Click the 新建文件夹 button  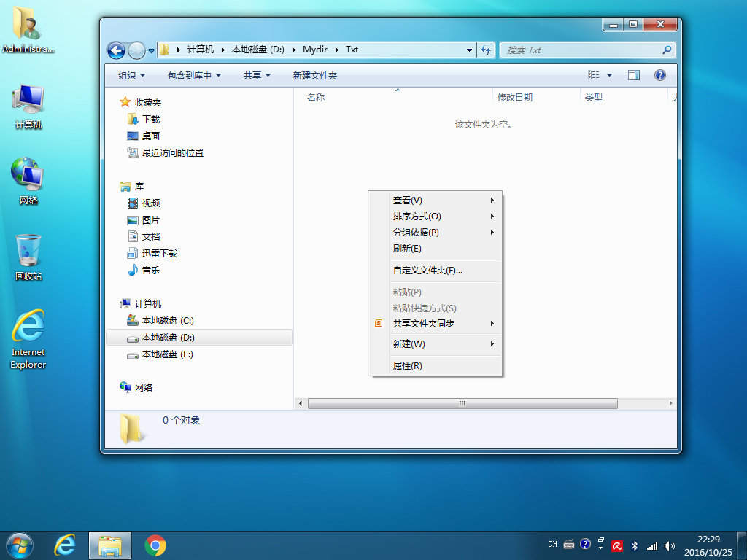315,75
